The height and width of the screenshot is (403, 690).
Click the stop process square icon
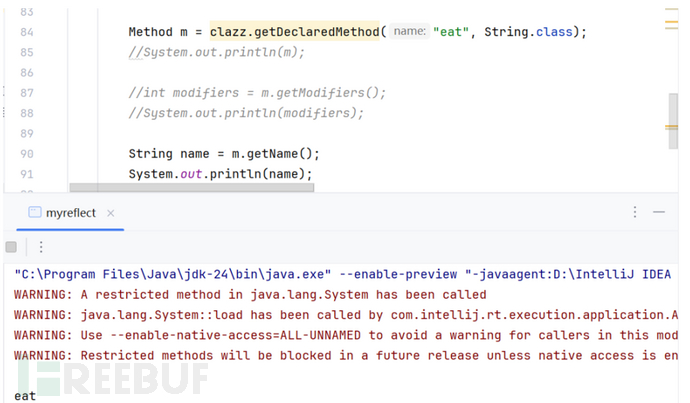[11, 247]
